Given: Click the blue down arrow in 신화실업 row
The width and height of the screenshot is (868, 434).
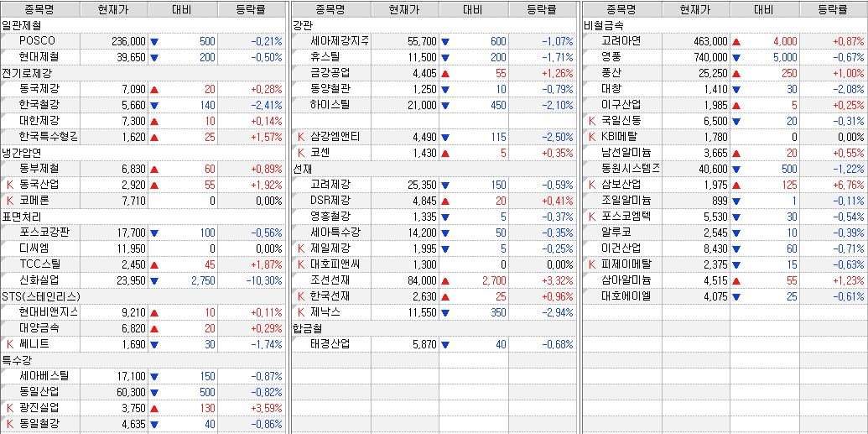Looking at the screenshot, I should (x=154, y=281).
